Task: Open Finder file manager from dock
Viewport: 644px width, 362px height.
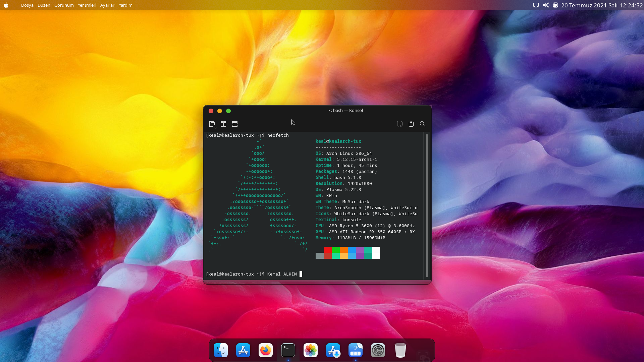Action: pos(221,350)
